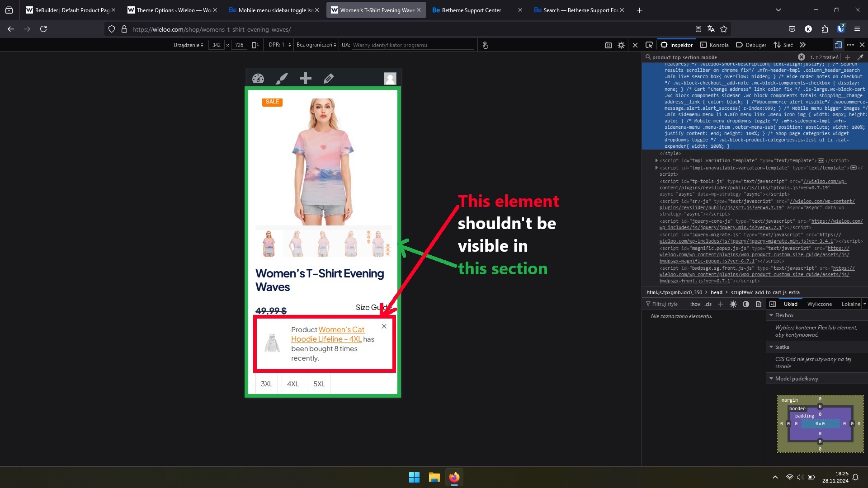The width and height of the screenshot is (868, 488).
Task: Toggle the three-pane inspector sidebar
Action: point(773,304)
